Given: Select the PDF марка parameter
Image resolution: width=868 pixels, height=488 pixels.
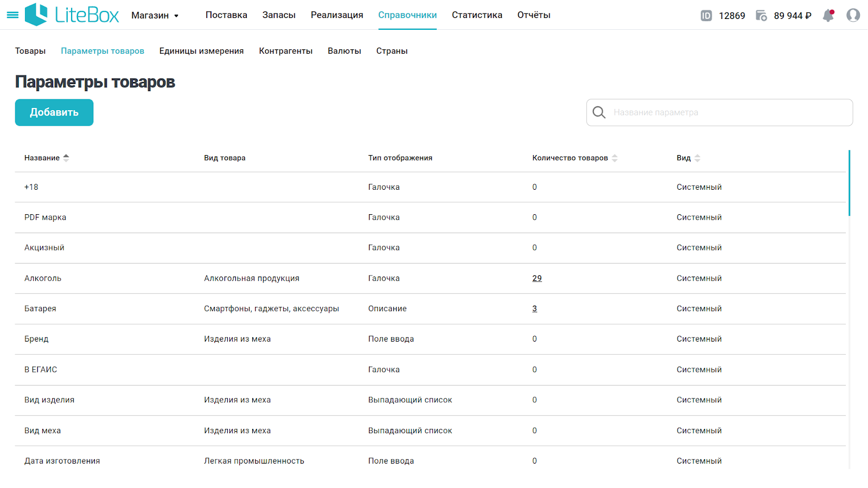Looking at the screenshot, I should (x=45, y=217).
